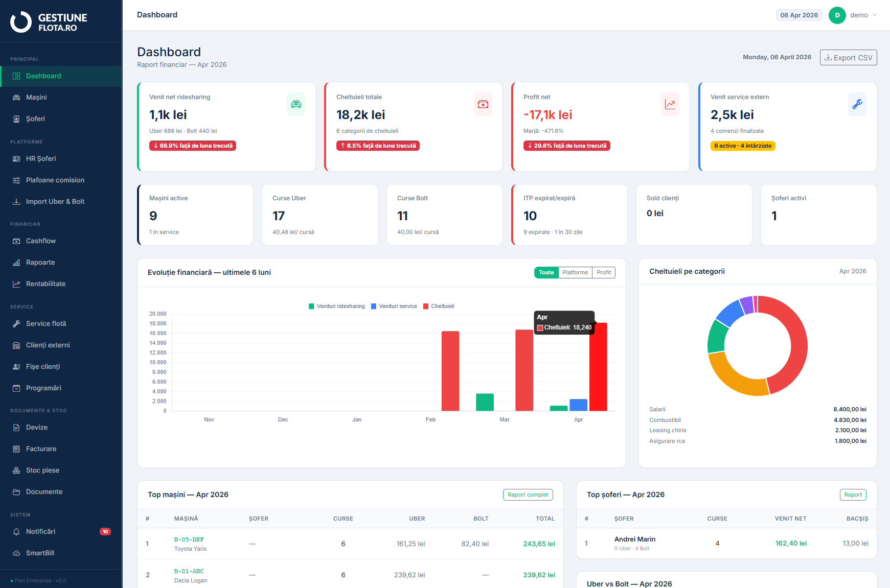Click 68.9% față de luna trecută badge
The image size is (890, 588).
(193, 146)
